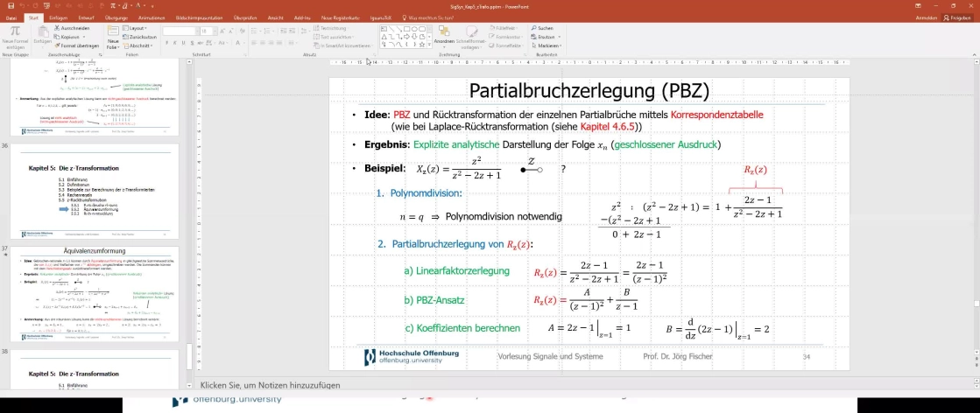Switch to the IguanaTeX tab
Image resolution: width=980 pixels, height=413 pixels.
click(381, 17)
